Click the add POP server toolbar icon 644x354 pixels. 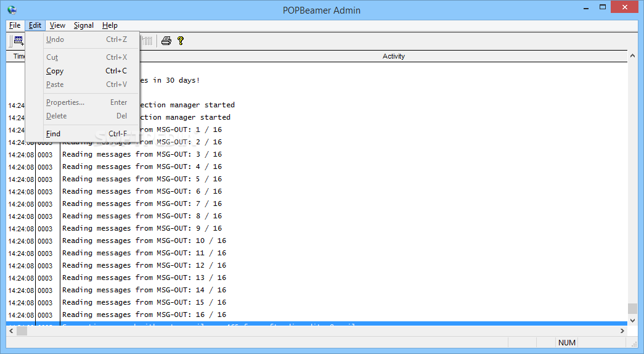coord(18,40)
